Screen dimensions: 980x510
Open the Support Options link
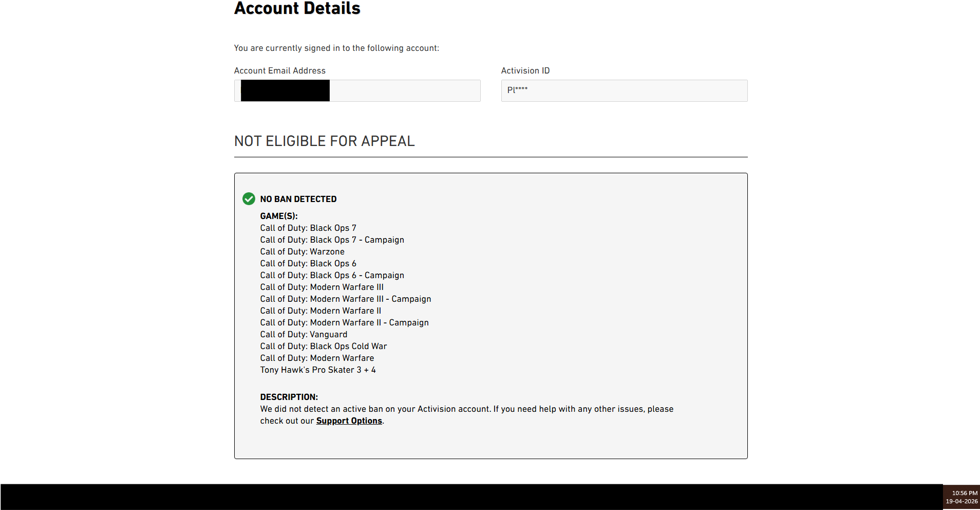[x=349, y=421]
